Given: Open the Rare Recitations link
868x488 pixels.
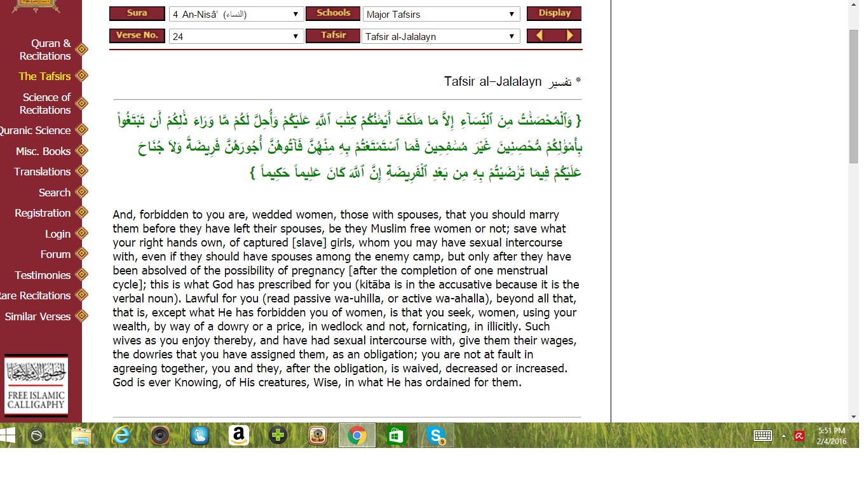Looking at the screenshot, I should click(36, 295).
